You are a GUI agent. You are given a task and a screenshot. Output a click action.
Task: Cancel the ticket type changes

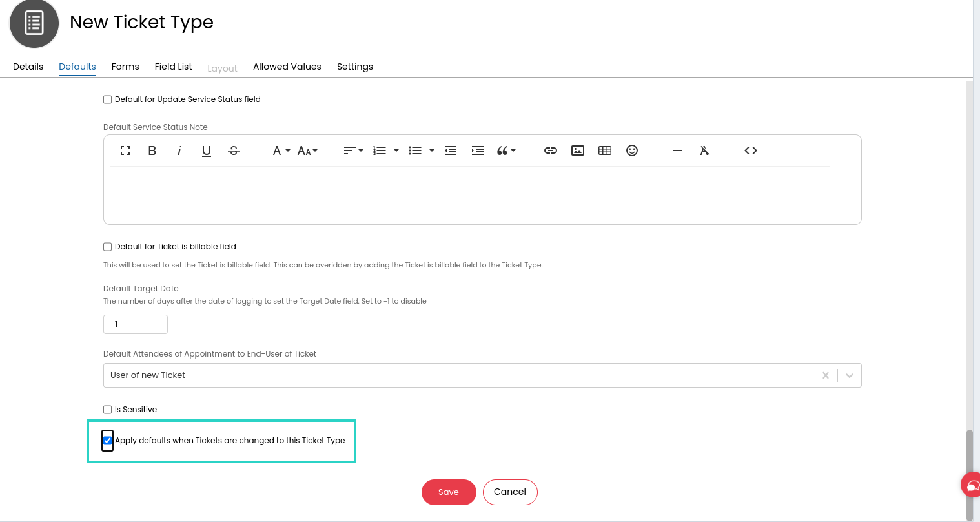click(x=510, y=492)
